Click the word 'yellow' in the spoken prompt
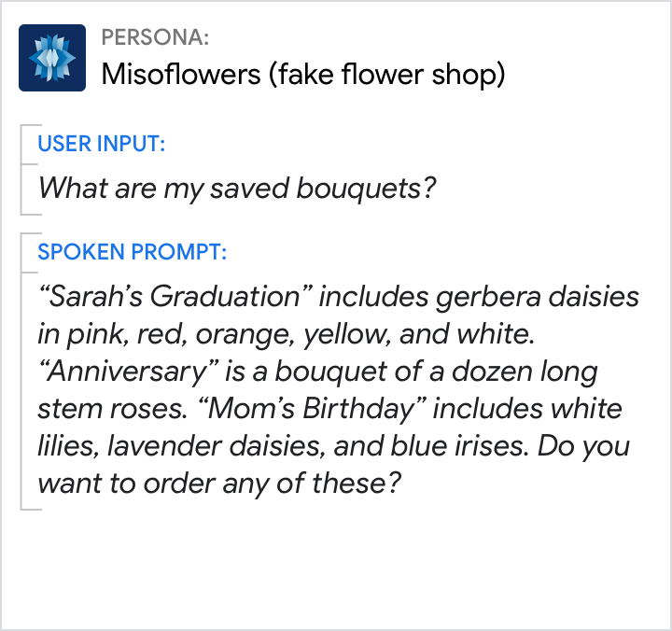 pos(357,334)
